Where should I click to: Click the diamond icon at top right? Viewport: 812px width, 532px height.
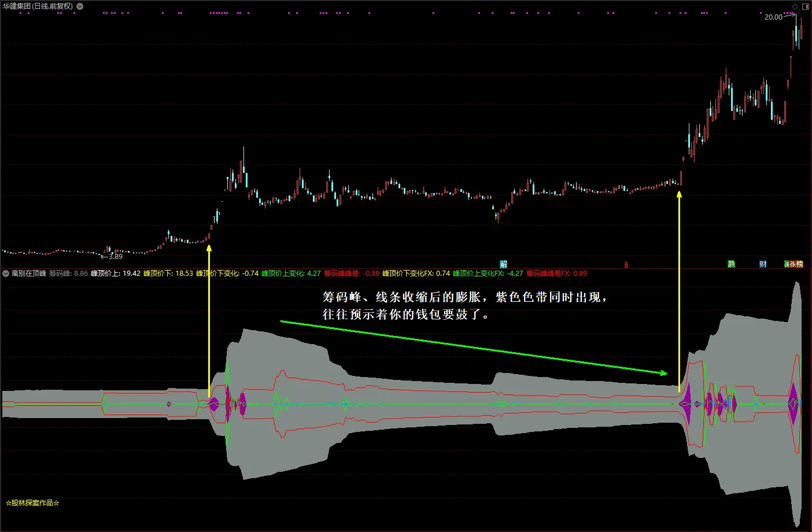pyautogui.click(x=795, y=6)
